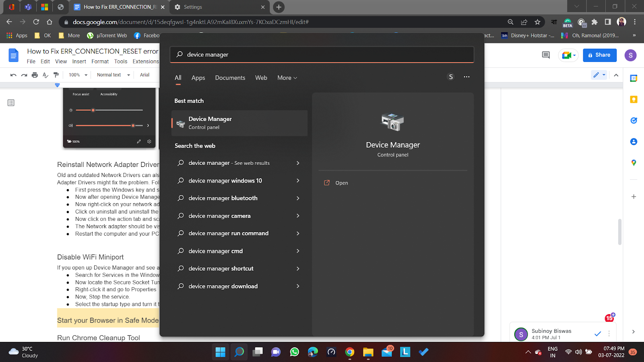Select the paint format roller icon

56,75
